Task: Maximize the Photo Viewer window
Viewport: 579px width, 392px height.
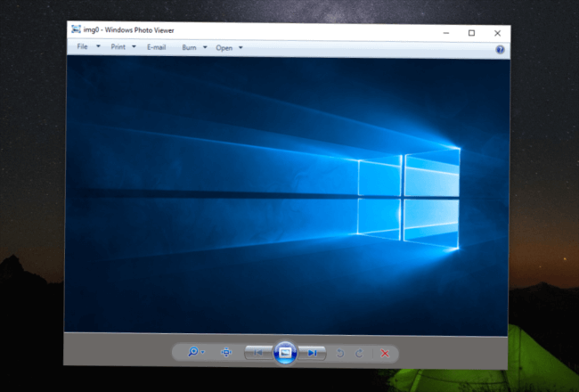Action: (x=471, y=33)
